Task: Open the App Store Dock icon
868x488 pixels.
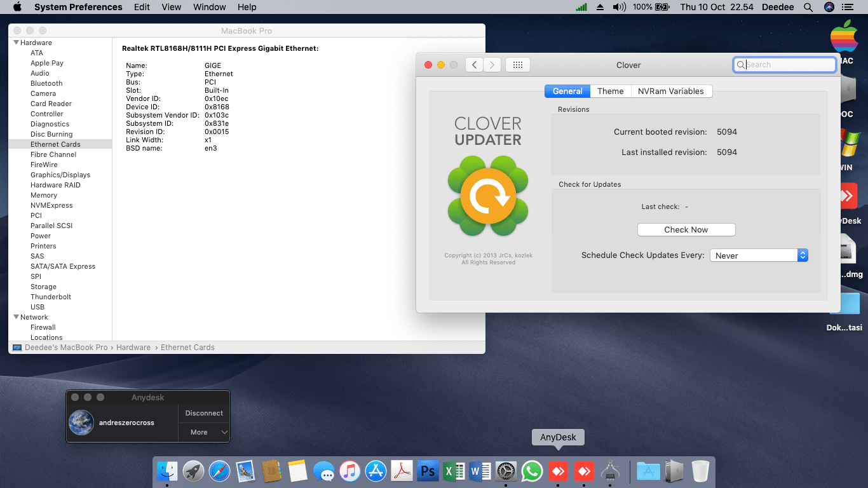Action: [x=376, y=471]
